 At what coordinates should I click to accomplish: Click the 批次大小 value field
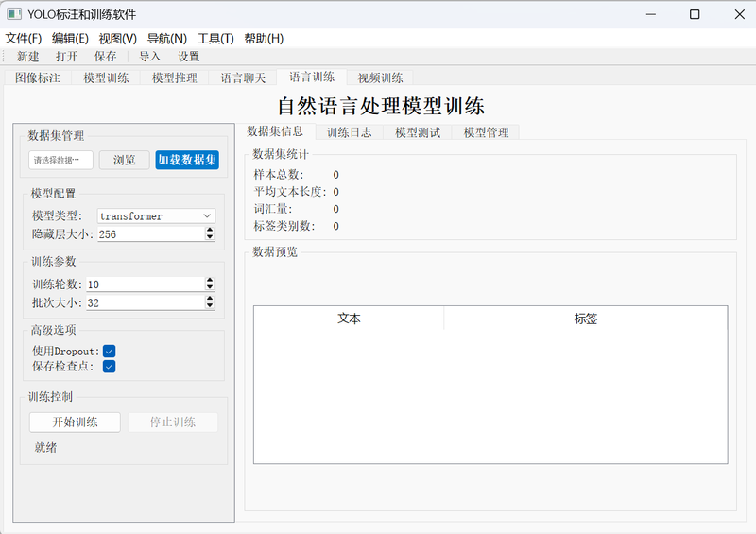(146, 302)
